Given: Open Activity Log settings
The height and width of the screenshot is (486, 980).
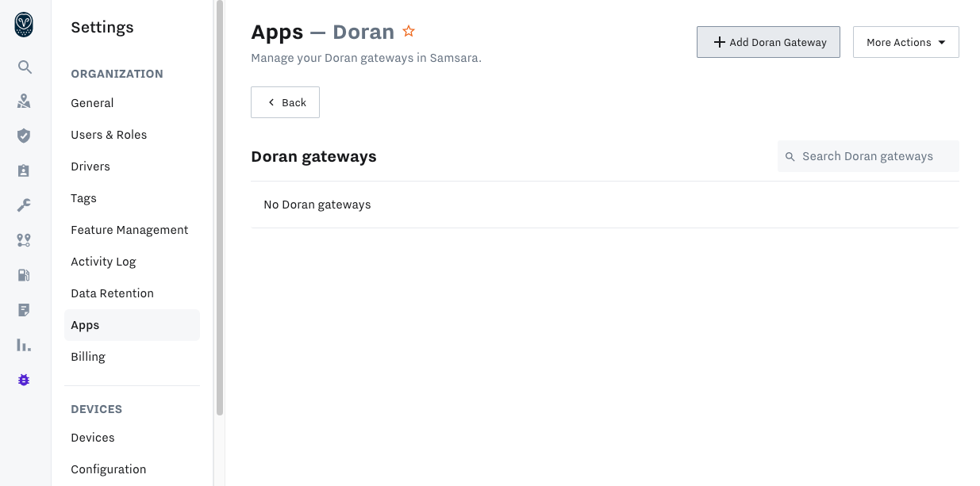Looking at the screenshot, I should 132,262.
